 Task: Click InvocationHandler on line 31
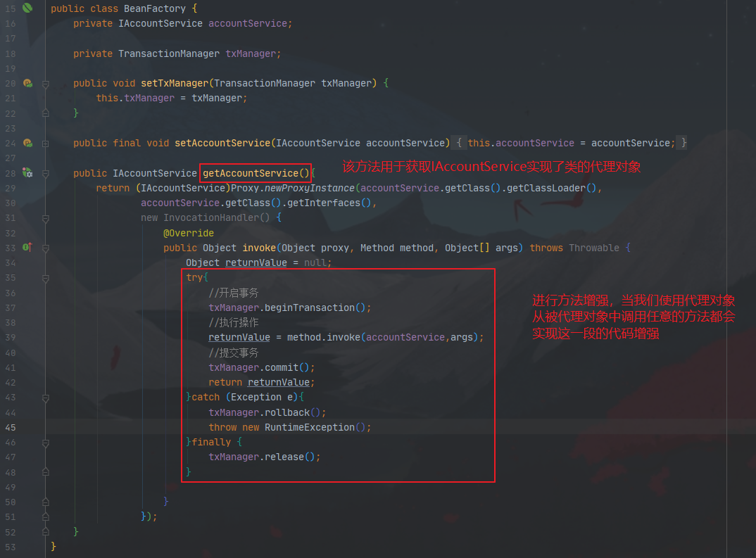coord(210,218)
